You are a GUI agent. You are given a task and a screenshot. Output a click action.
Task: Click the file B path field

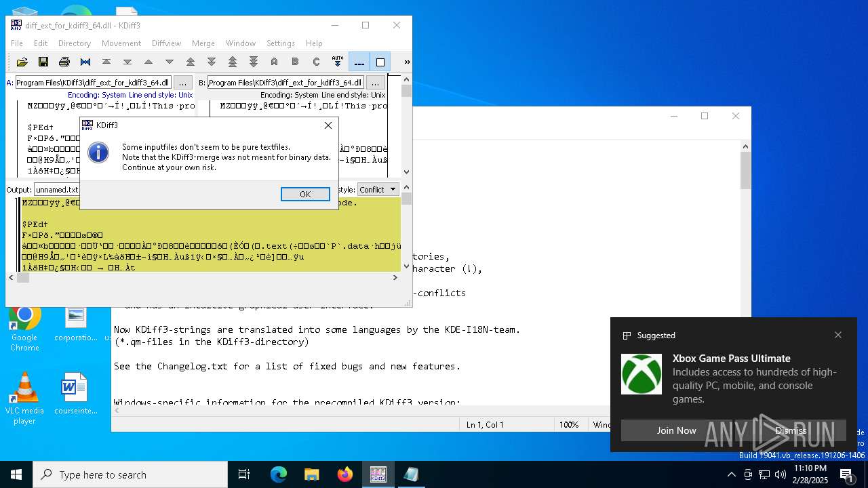pos(285,83)
